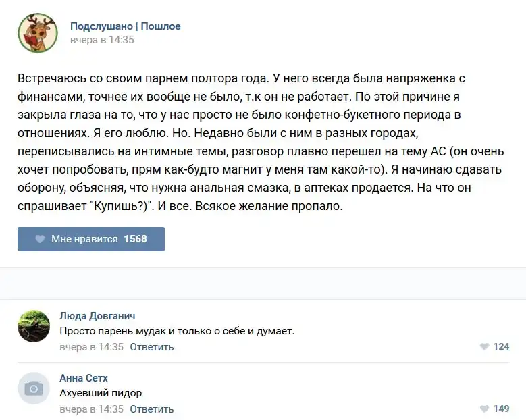Reply to Люда Довганич's comment via "Ответить"
The image size is (526, 420).
(151, 347)
